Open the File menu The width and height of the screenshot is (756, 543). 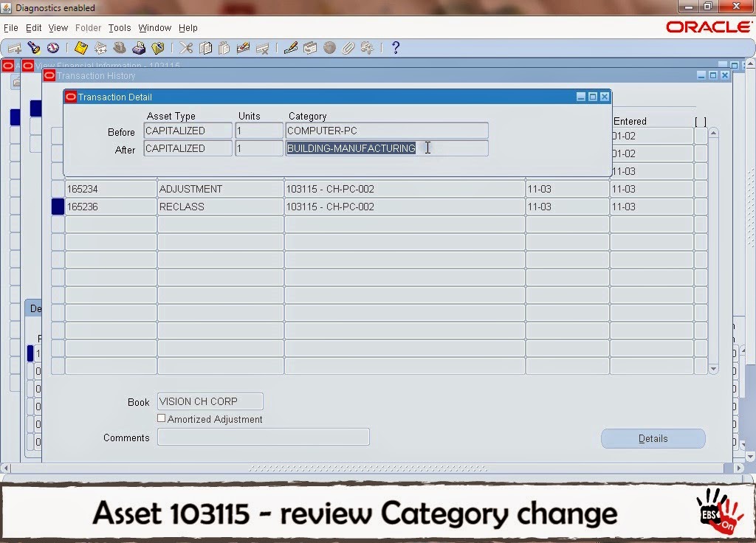[x=11, y=27]
